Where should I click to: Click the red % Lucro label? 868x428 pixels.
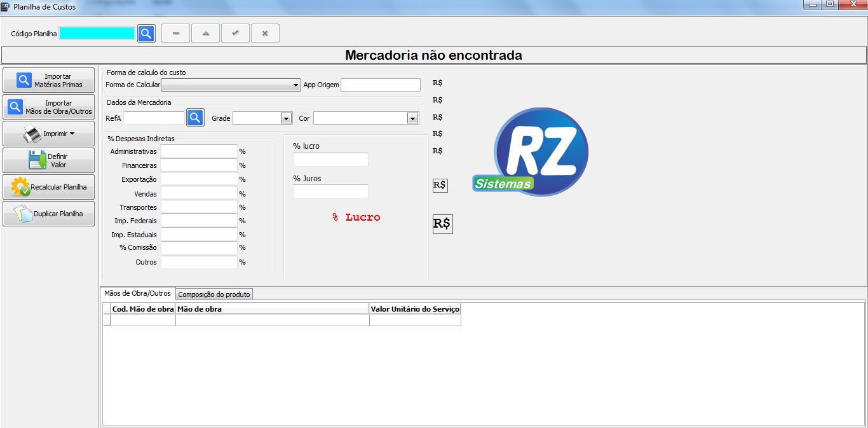pos(356,217)
